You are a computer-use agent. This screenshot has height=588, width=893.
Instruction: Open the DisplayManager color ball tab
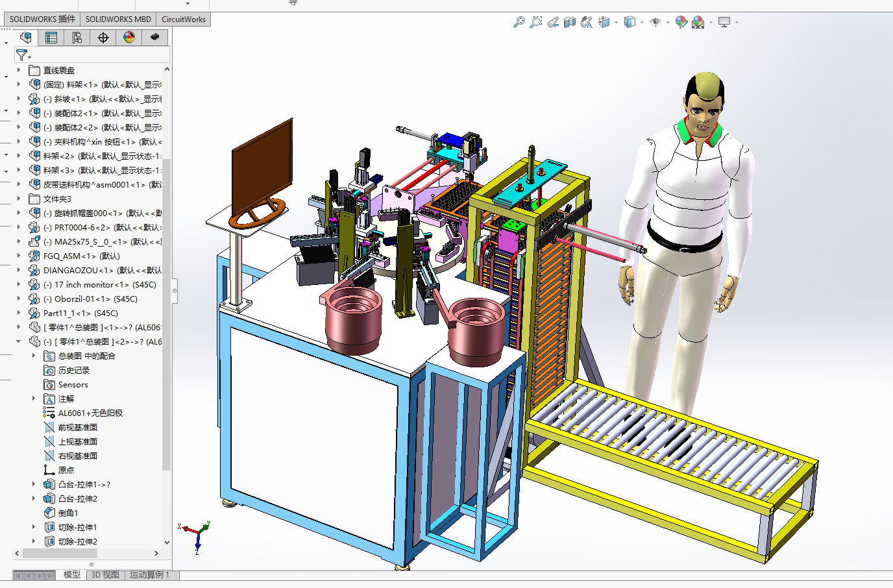tap(129, 38)
